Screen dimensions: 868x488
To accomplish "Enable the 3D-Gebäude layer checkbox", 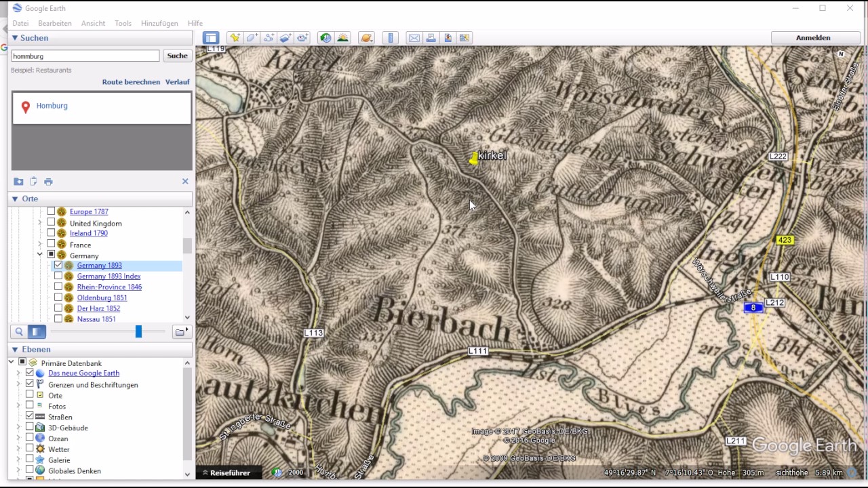I will pos(29,427).
